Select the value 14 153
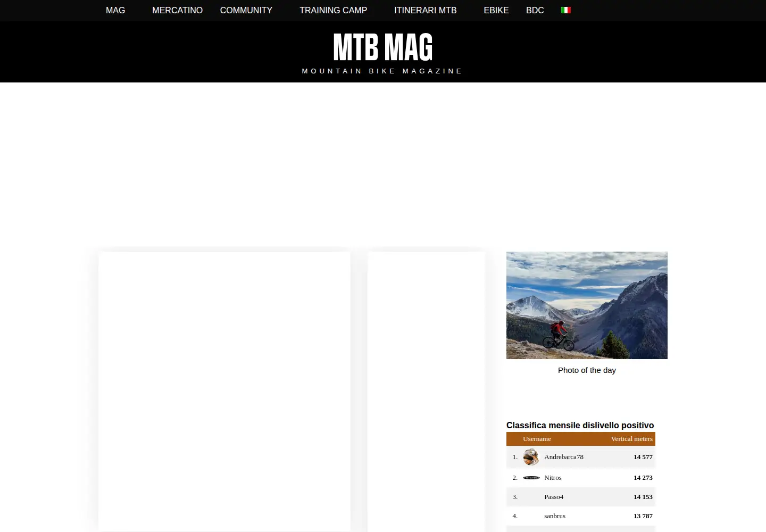Viewport: 766px width, 532px height. pyautogui.click(x=643, y=497)
